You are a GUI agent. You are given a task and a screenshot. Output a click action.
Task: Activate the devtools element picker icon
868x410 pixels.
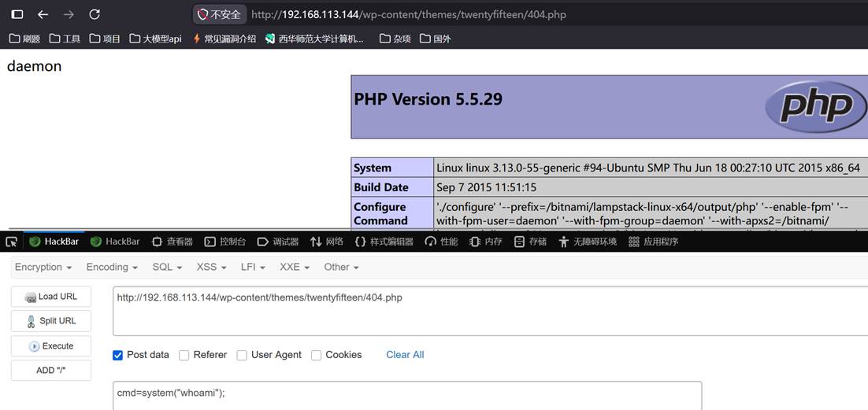pyautogui.click(x=12, y=242)
